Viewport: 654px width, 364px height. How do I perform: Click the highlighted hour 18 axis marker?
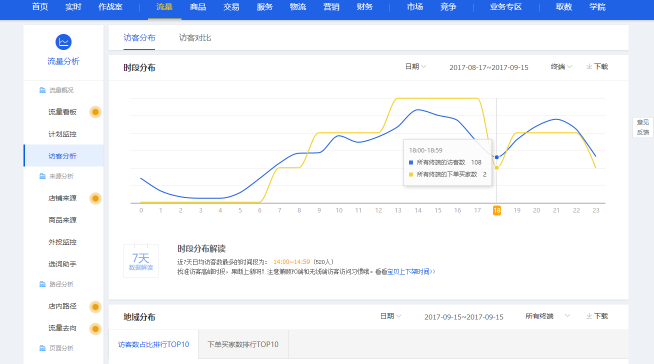[x=497, y=211]
